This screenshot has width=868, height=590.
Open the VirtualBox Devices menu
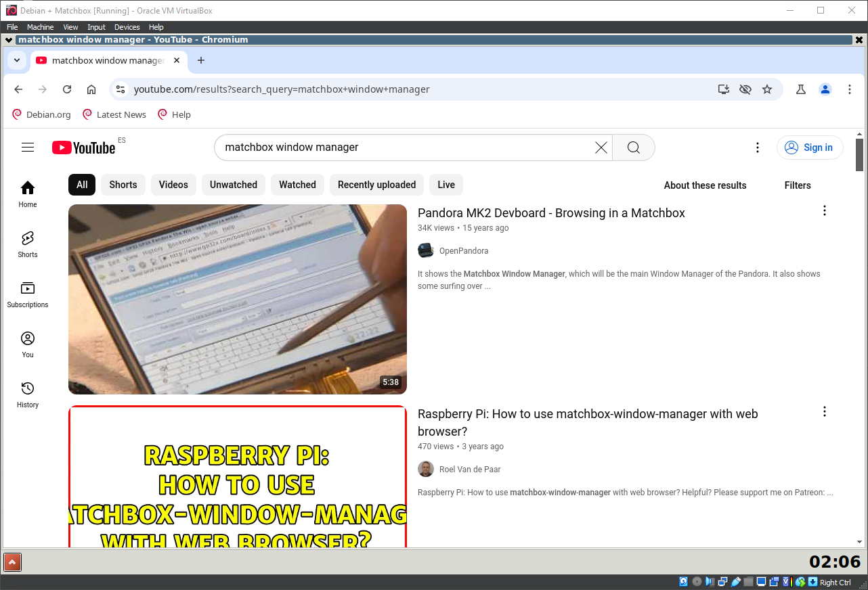[x=127, y=27]
